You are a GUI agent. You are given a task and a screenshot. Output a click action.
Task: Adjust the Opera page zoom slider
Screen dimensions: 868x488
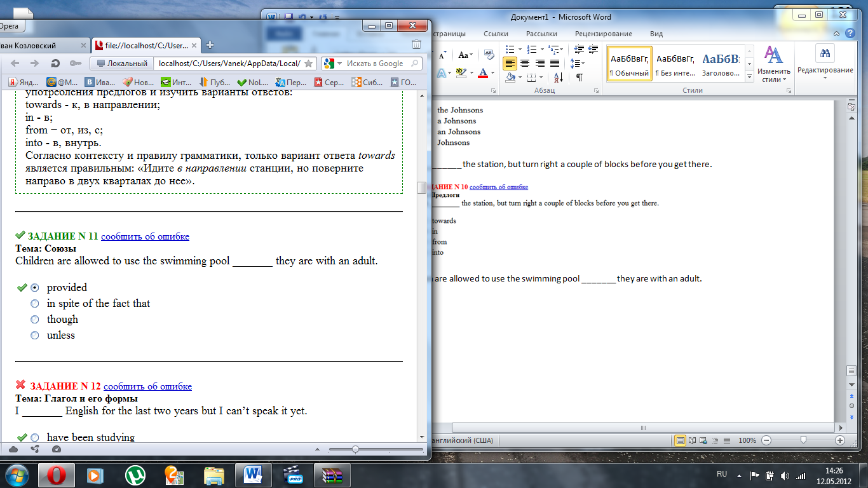pos(355,449)
